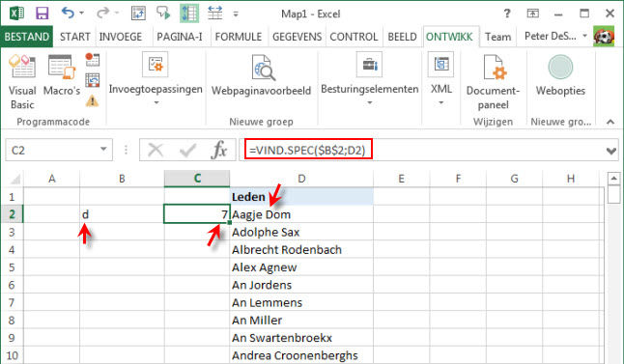Confirm the formula entry with checkmark
Viewport: 624px width, 364px height.
187,151
